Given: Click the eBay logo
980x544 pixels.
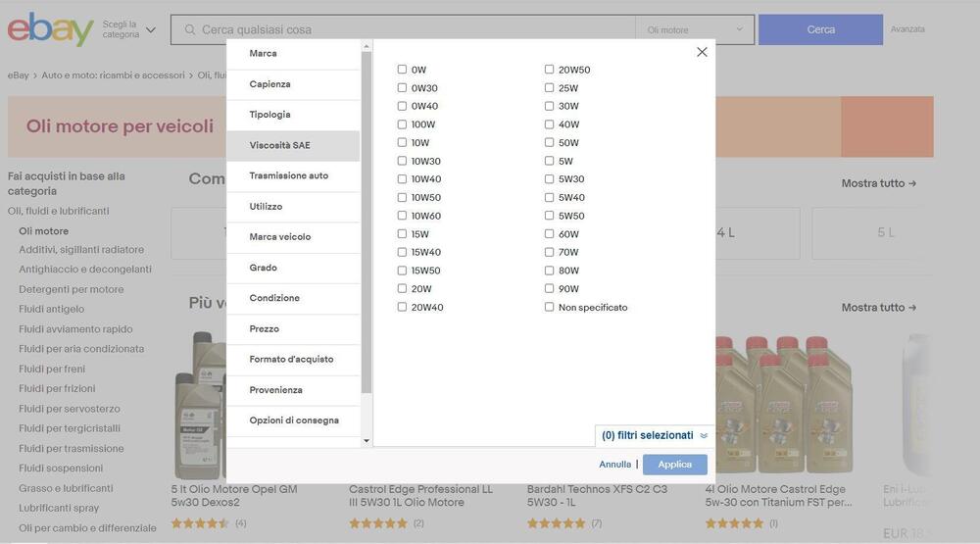Looking at the screenshot, I should point(51,28).
